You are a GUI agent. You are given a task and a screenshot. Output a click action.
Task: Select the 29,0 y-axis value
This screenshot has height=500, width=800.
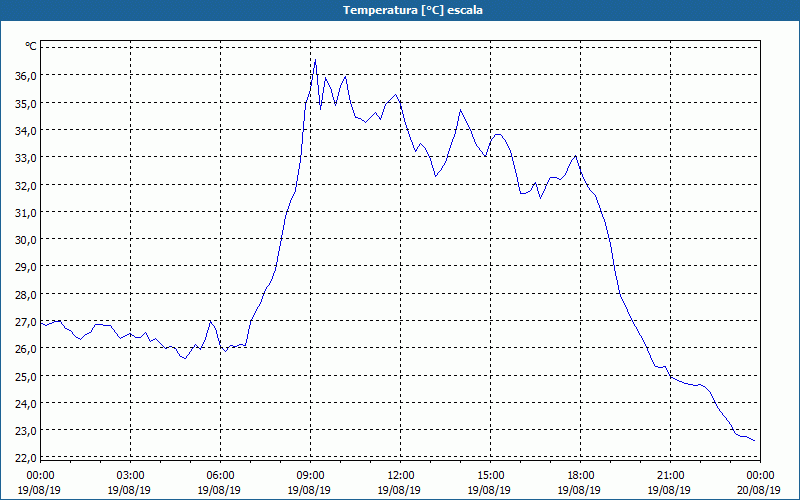[26, 267]
